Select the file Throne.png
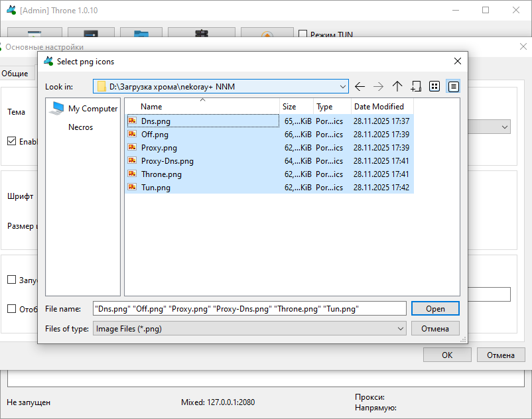Screen dimensions: 532x419 pos(161,174)
